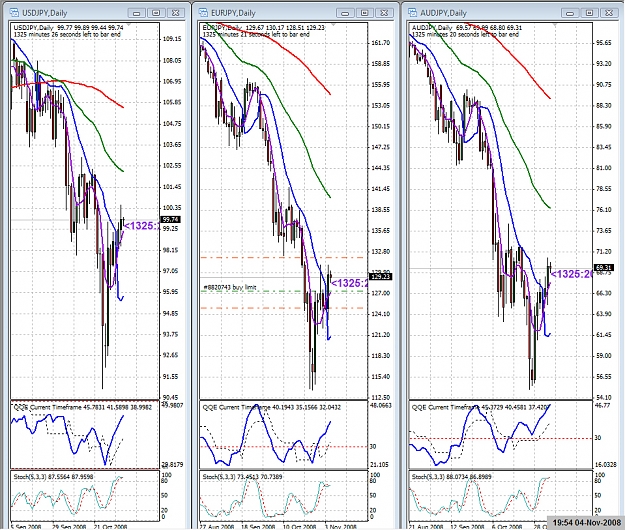Select the QQE indicator label in EURJPY window

pyautogui.click(x=272, y=407)
